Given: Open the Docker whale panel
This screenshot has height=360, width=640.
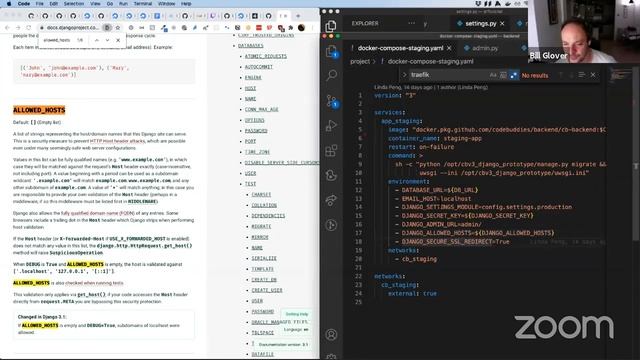Looking at the screenshot, I should click(x=331, y=176).
